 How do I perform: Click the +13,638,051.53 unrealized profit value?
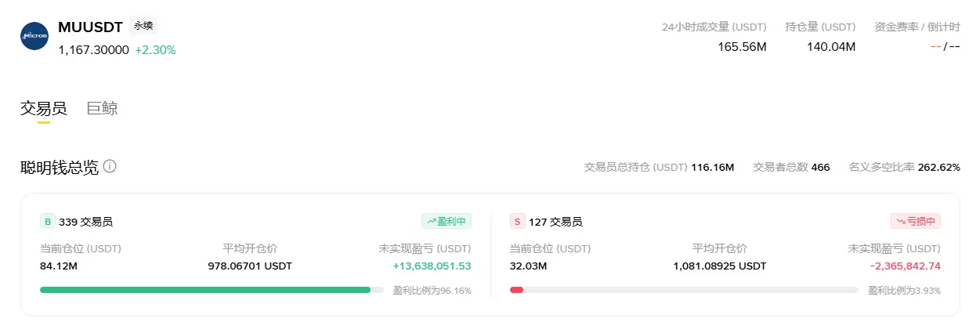pos(432,266)
